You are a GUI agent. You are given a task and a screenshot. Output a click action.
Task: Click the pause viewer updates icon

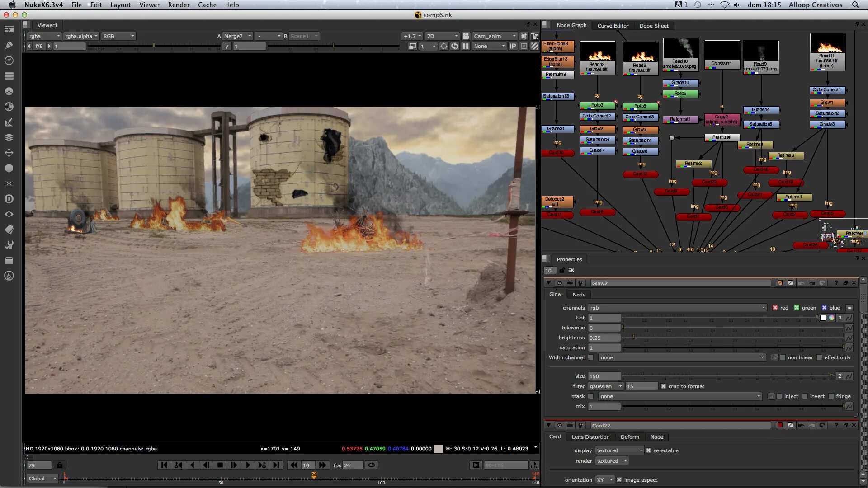[x=466, y=46]
